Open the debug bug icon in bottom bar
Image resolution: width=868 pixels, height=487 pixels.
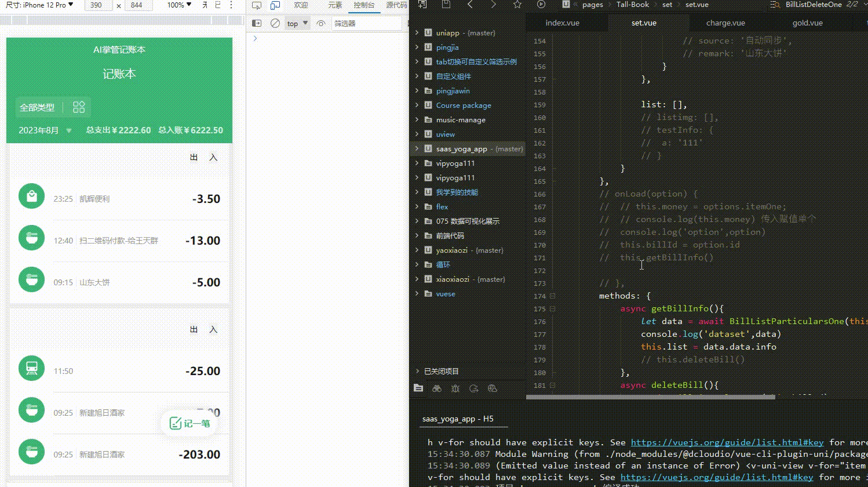(455, 388)
